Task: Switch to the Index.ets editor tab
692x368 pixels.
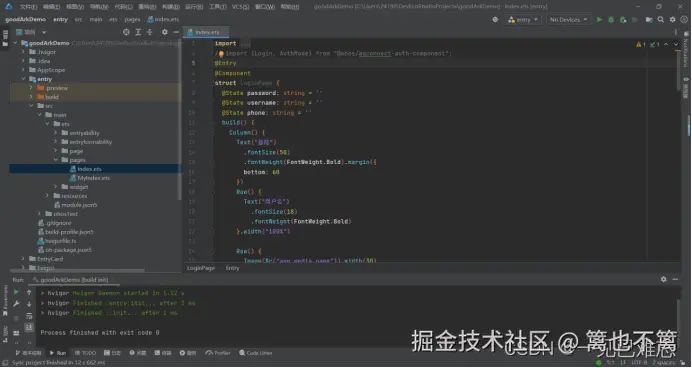Action: coord(207,32)
